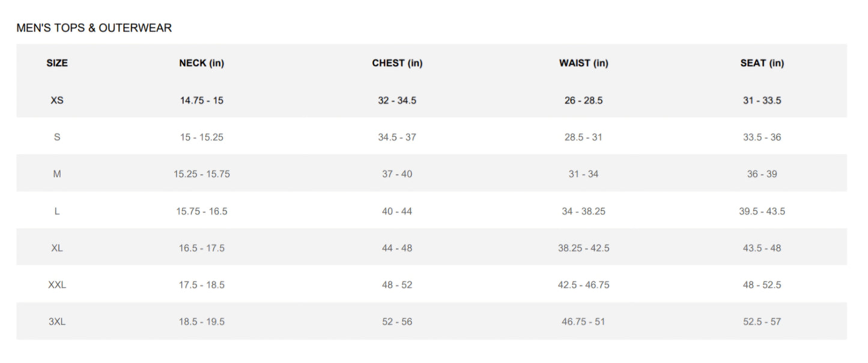
Task: Select the SEAT (in) column header
Action: (762, 63)
